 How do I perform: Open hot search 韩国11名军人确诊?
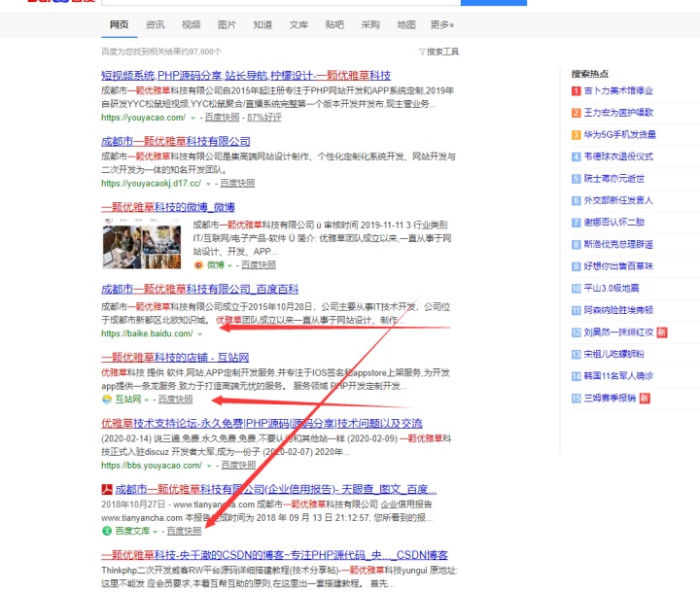(x=618, y=376)
